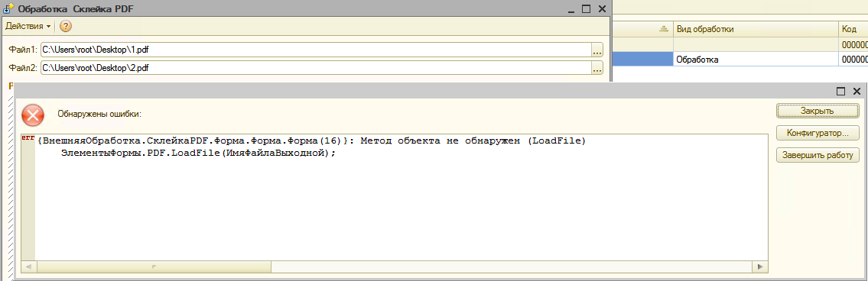Click the sort indicator in the left column header
Image resolution: width=868 pixels, height=281 pixels.
[x=664, y=29]
